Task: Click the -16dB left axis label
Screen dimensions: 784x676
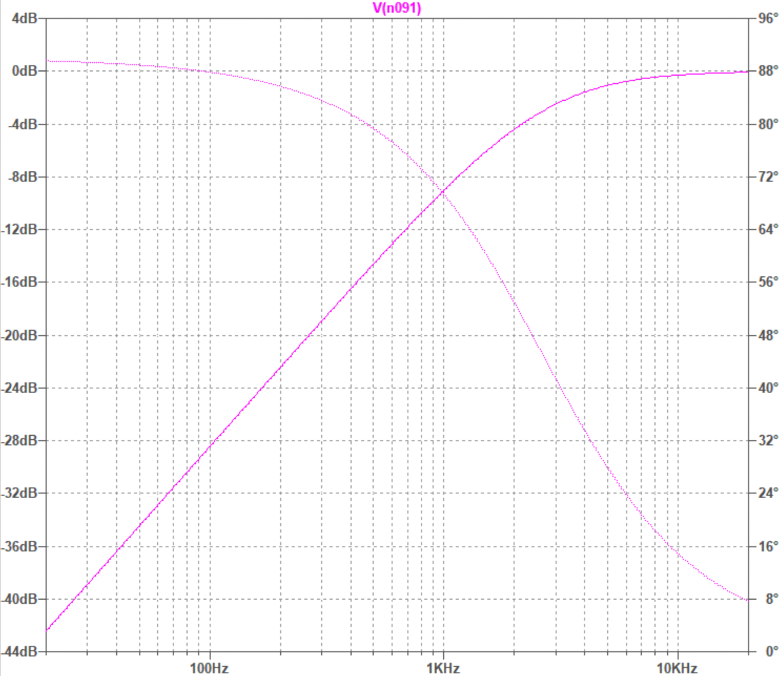Action: [19, 282]
